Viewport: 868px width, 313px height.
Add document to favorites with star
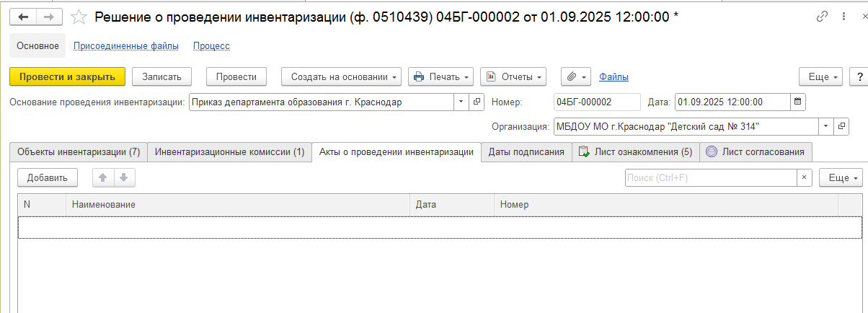point(81,17)
